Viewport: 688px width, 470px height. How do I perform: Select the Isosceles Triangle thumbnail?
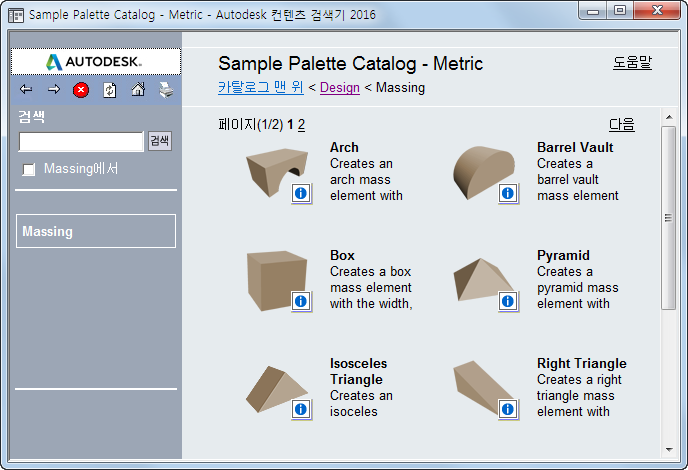[x=276, y=389]
